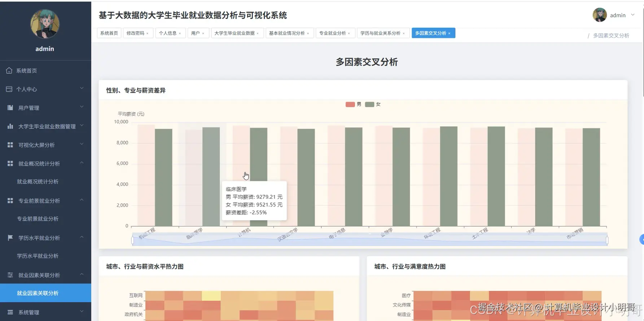This screenshot has height=321, width=644.
Task: Close the 基本就业情况分析 tab
Action: click(x=308, y=34)
